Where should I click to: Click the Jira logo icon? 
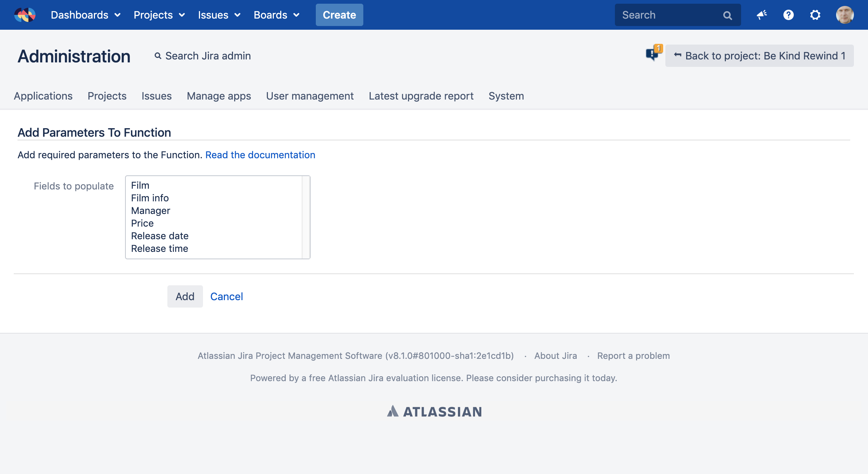25,15
